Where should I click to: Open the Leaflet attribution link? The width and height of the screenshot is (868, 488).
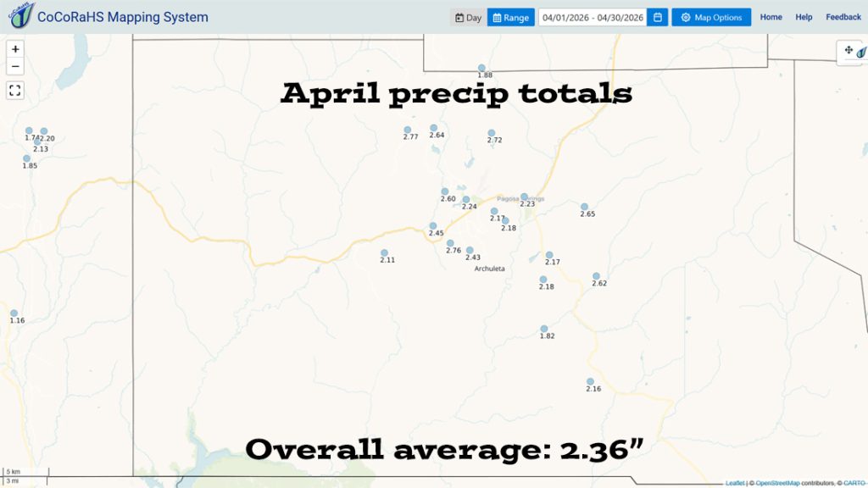coord(735,483)
